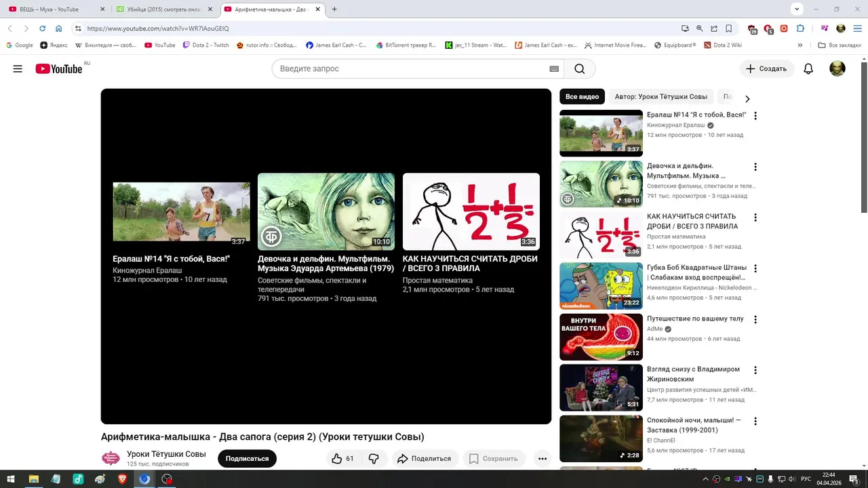Open the Спокойной ночи, малыши thumbnail
868x488 pixels.
click(x=601, y=439)
